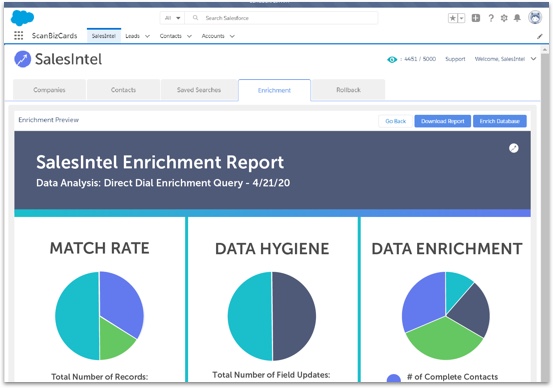This screenshot has width=553, height=388.
Task: Select the Enrichment tab
Action: [x=274, y=90]
